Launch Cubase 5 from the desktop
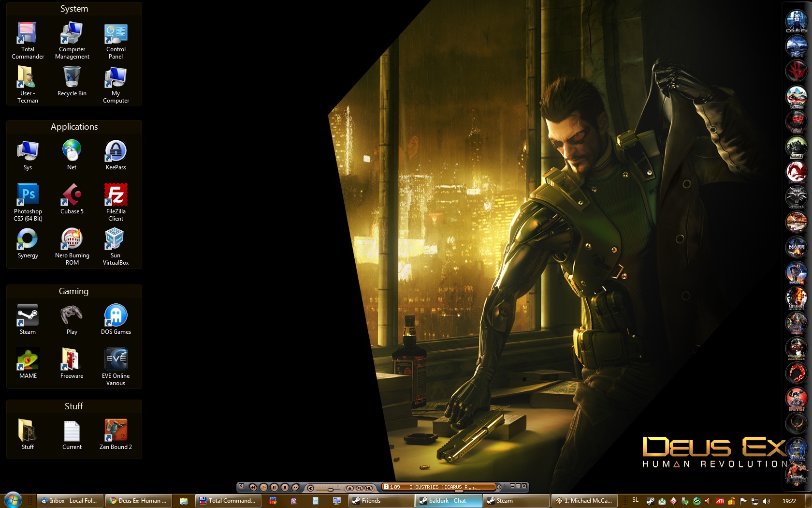 coord(72,195)
